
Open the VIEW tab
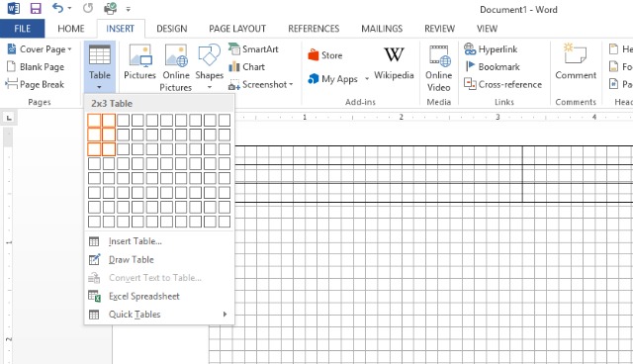pos(487,29)
